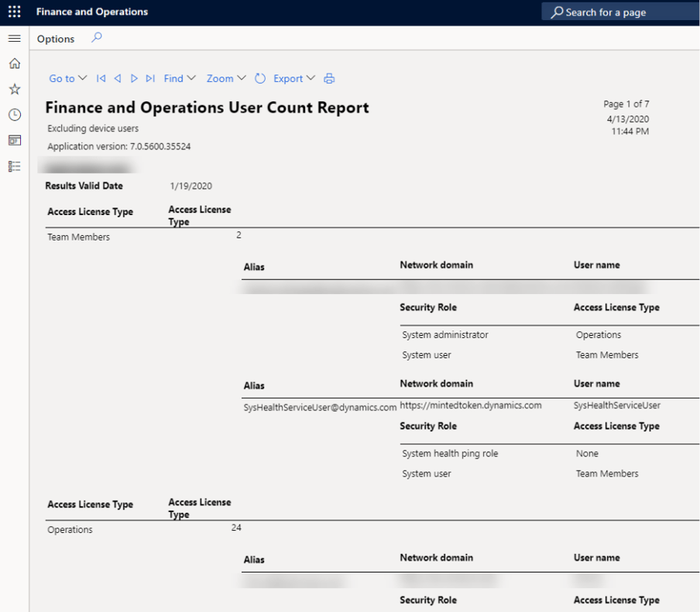Open the Find dropdown
700x612 pixels.
point(180,78)
